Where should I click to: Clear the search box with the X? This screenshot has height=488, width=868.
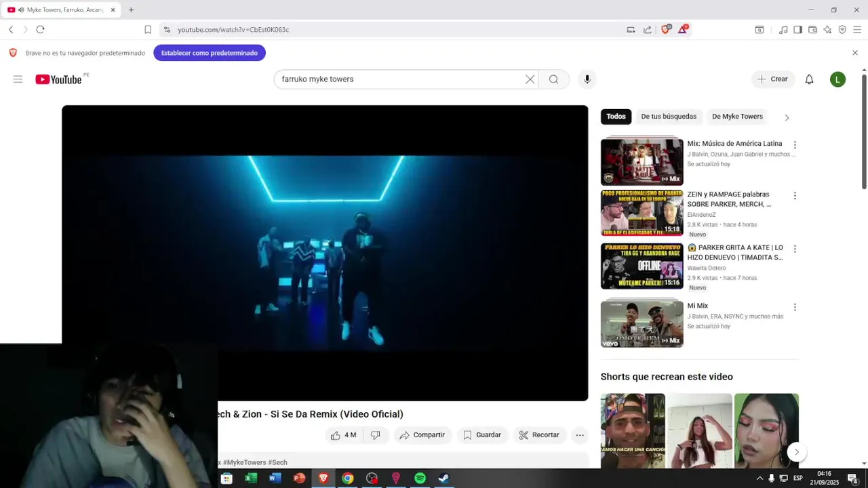coord(530,79)
